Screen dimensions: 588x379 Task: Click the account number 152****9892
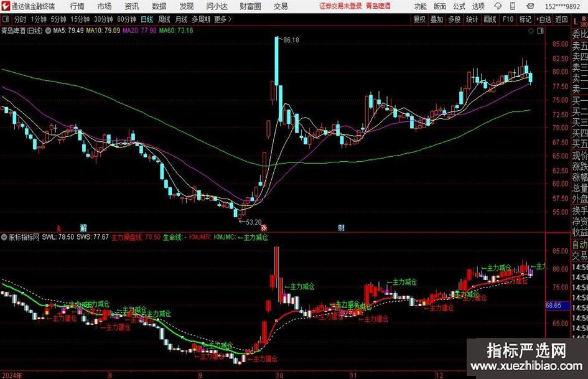click(x=562, y=6)
